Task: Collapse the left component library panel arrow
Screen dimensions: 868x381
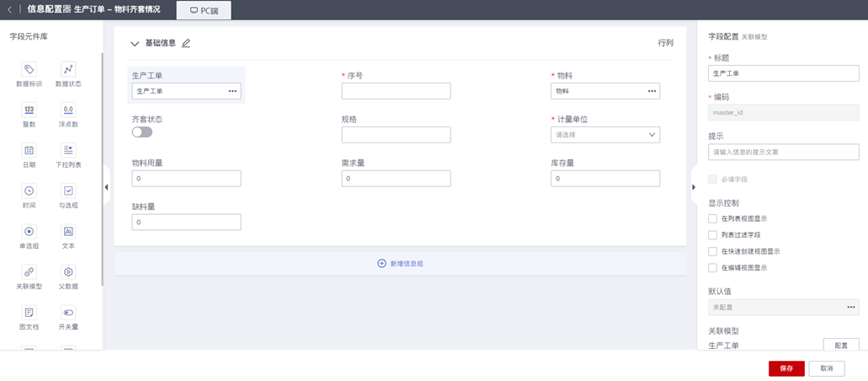Action: coord(106,187)
